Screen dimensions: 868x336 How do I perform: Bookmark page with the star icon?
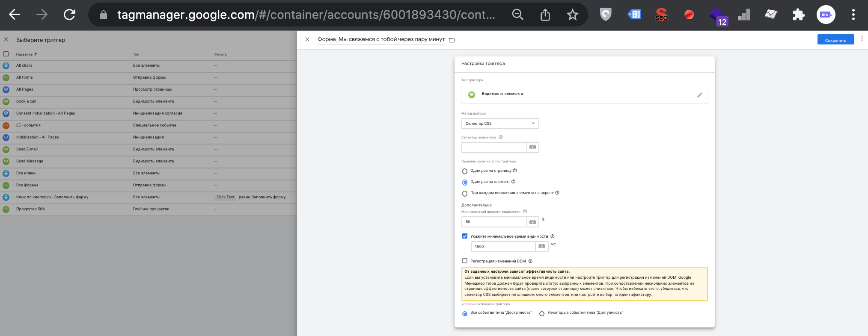click(x=572, y=15)
